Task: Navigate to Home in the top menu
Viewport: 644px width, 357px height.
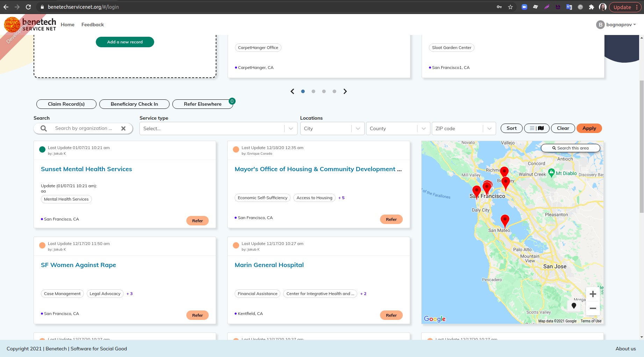Action: click(67, 24)
